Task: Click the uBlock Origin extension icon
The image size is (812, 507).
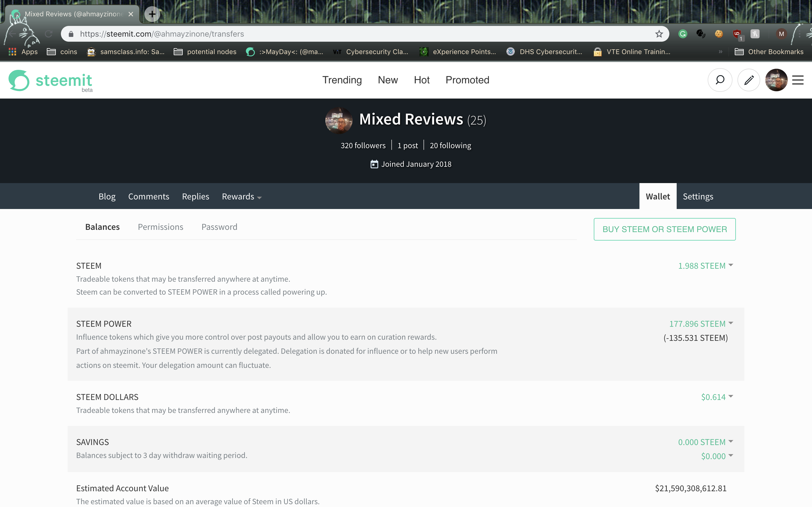Action: (737, 34)
